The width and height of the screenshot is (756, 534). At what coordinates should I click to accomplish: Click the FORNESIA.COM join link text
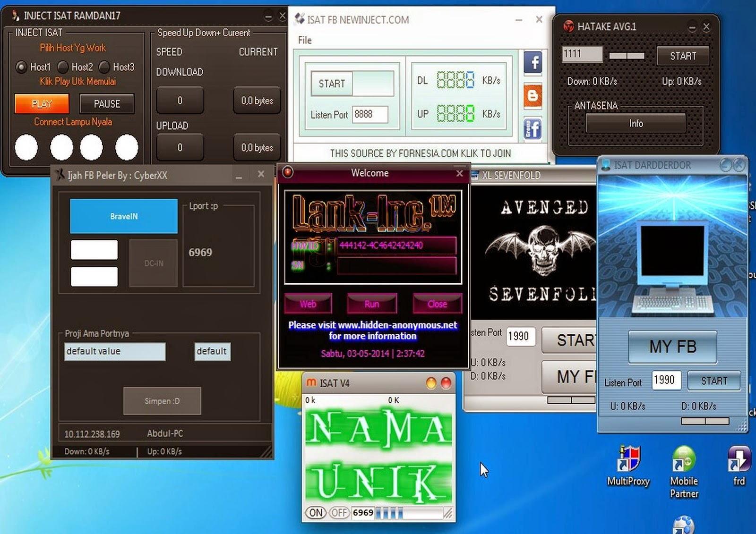pos(420,153)
